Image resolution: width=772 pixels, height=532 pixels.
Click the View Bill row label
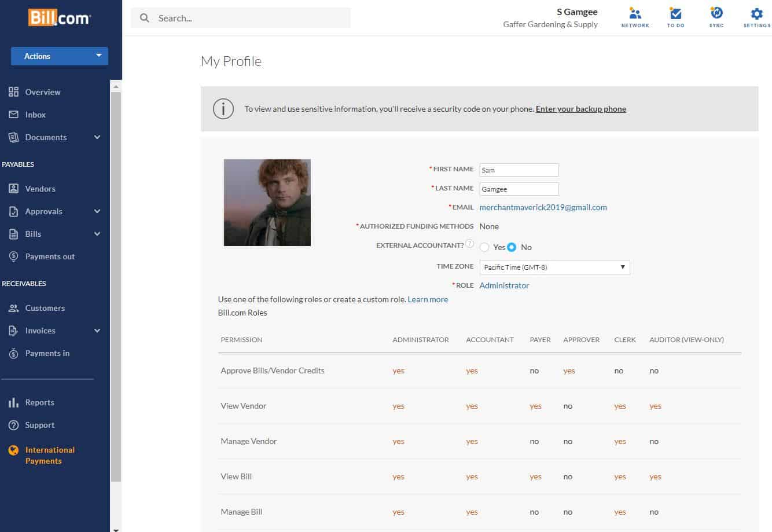pos(236,476)
